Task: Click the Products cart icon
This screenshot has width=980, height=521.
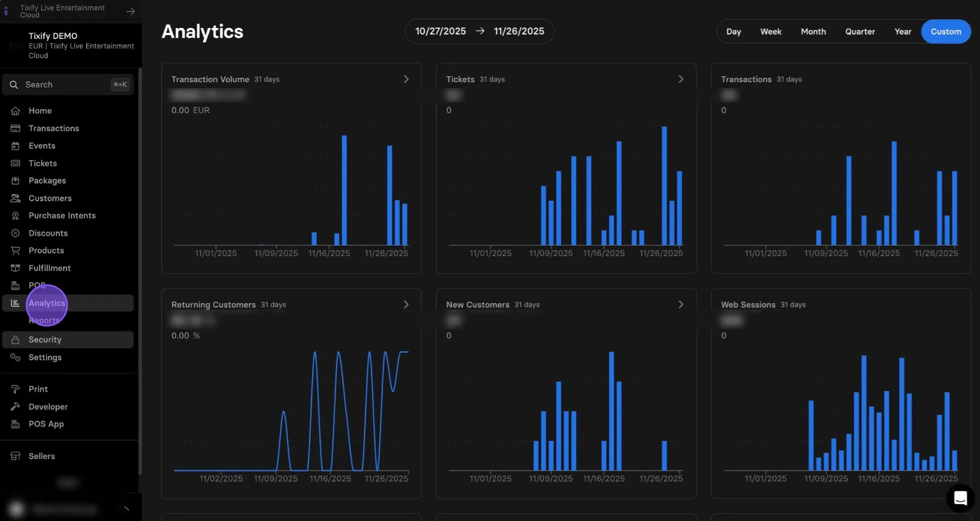Action: [15, 251]
